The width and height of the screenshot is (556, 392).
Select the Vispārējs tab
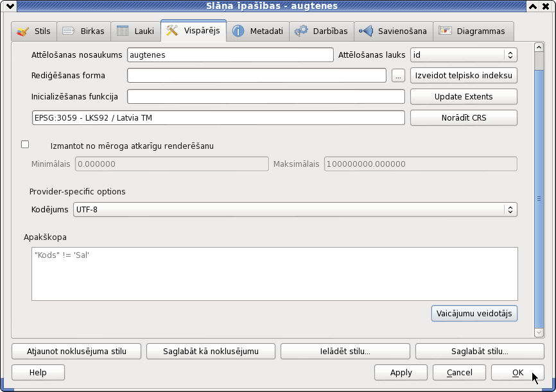point(194,31)
